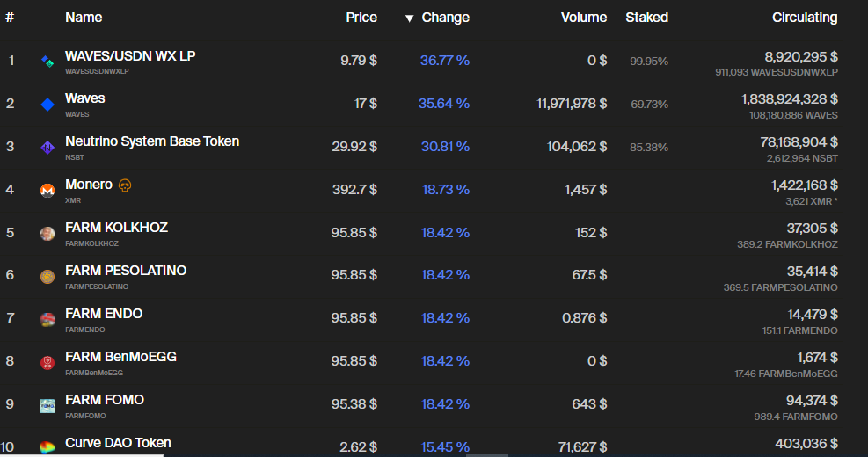This screenshot has height=457, width=868.
Task: Click the 35.64 % change value
Action: [x=444, y=104]
